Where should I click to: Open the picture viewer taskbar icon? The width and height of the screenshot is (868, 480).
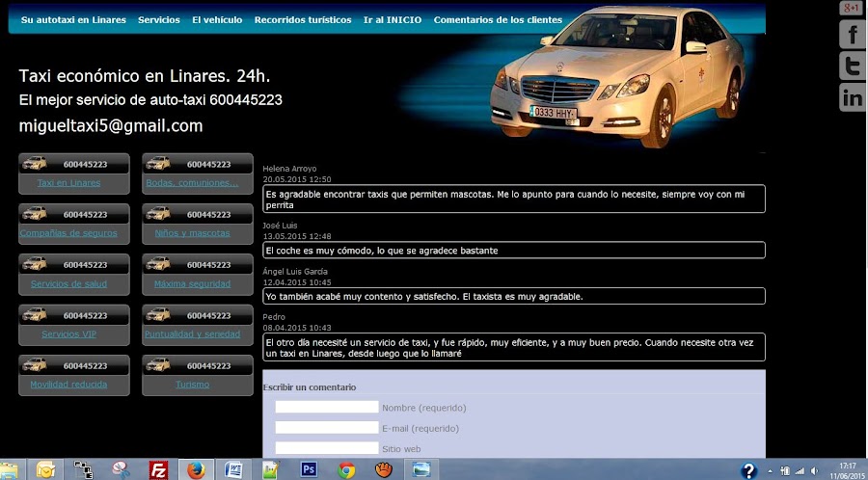(x=421, y=470)
